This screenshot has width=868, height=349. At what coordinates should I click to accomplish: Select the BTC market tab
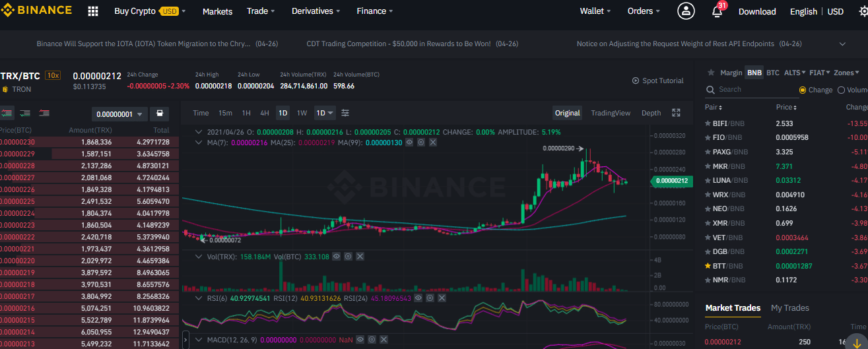(772, 73)
